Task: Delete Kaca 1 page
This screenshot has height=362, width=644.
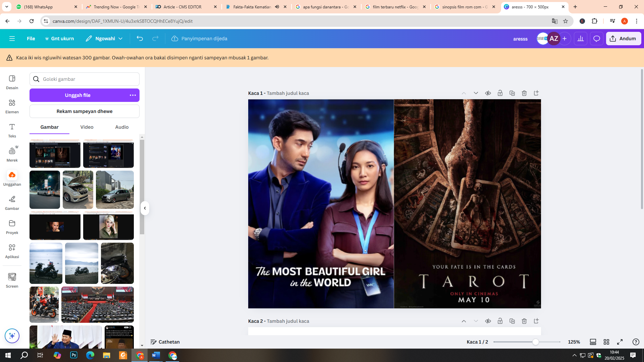Action: coord(524,93)
